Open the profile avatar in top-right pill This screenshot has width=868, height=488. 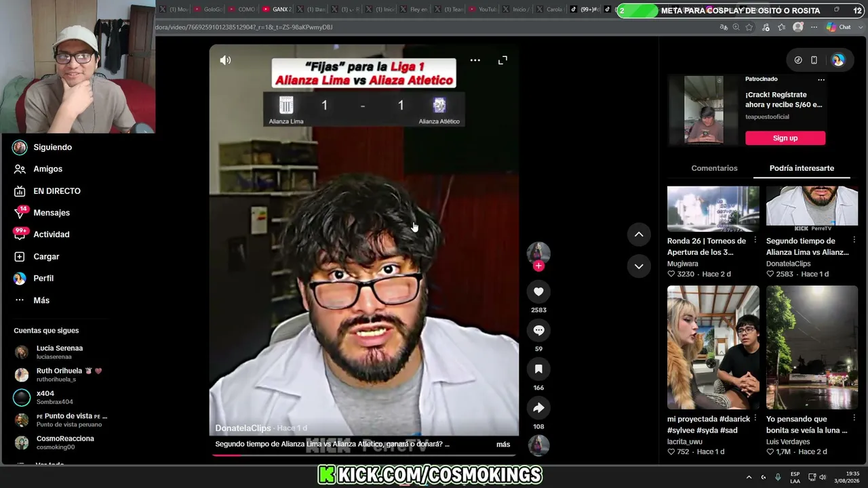pos(838,60)
